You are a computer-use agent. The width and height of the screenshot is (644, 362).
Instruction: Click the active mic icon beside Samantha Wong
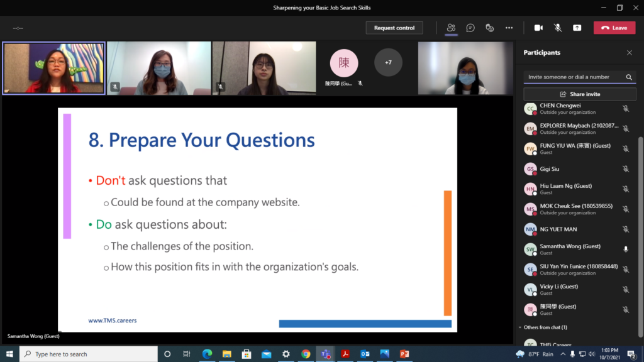click(x=626, y=249)
